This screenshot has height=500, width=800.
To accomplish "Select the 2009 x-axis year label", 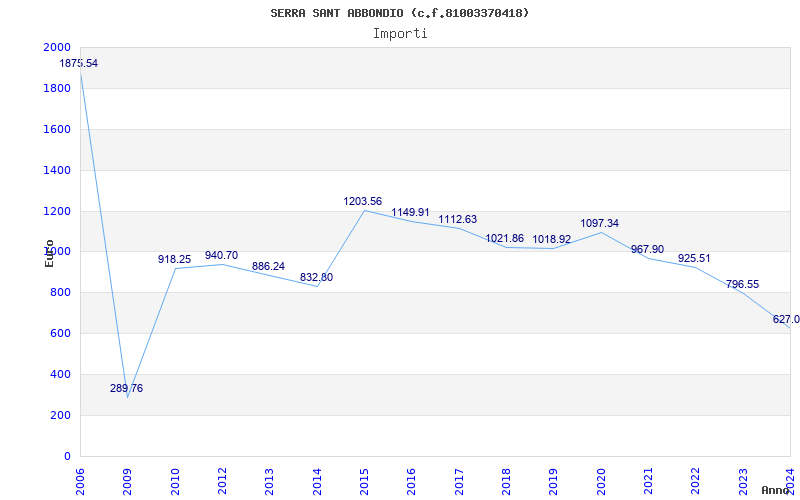I will point(128,481).
